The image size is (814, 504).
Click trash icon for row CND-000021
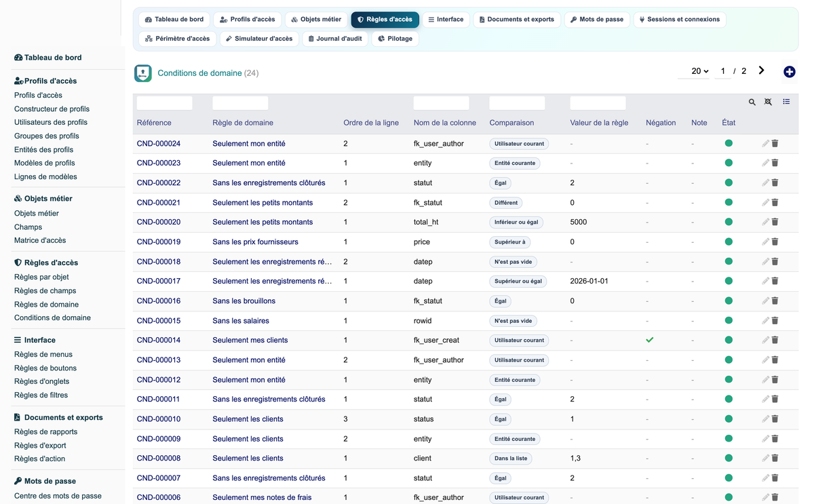point(775,202)
